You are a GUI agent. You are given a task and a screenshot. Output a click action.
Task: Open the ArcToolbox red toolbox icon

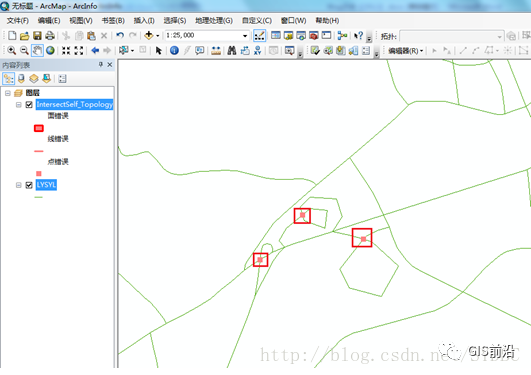(x=314, y=35)
